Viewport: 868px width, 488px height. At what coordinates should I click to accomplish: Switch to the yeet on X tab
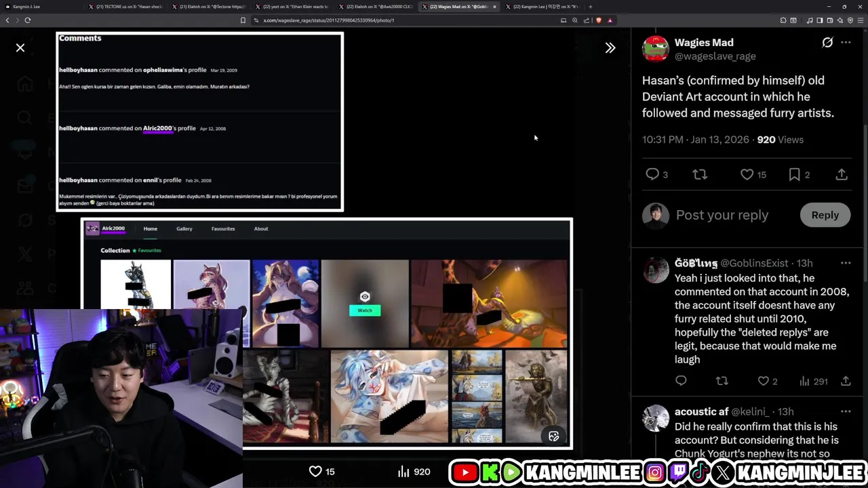[292, 7]
